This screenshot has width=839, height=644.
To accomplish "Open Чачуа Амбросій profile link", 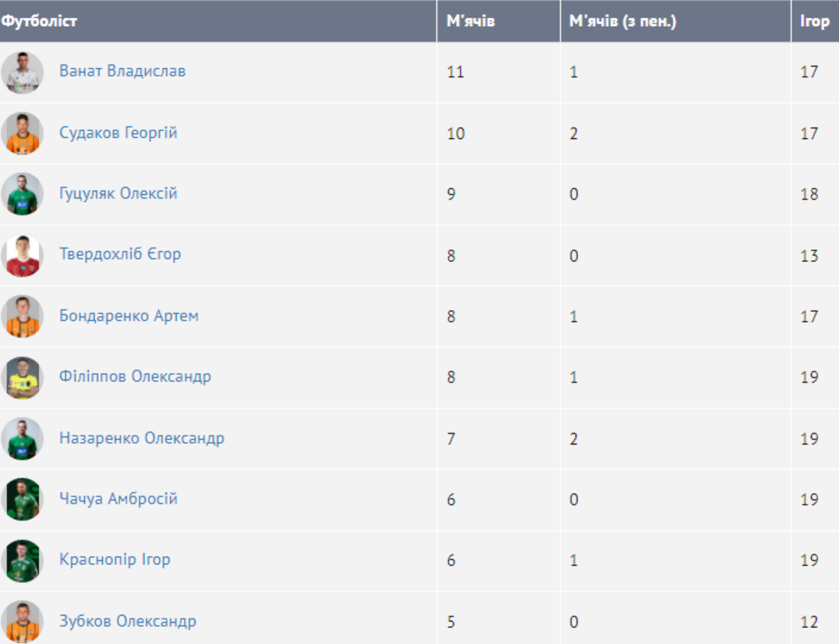I will click(118, 499).
